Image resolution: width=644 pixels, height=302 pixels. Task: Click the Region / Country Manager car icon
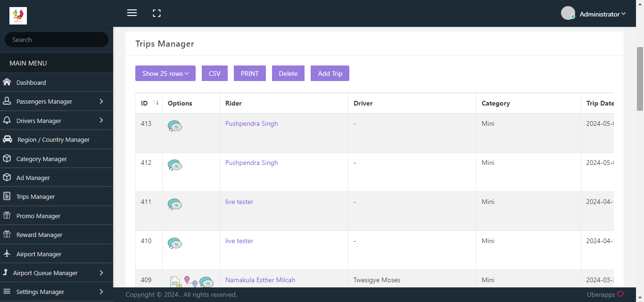8,139
